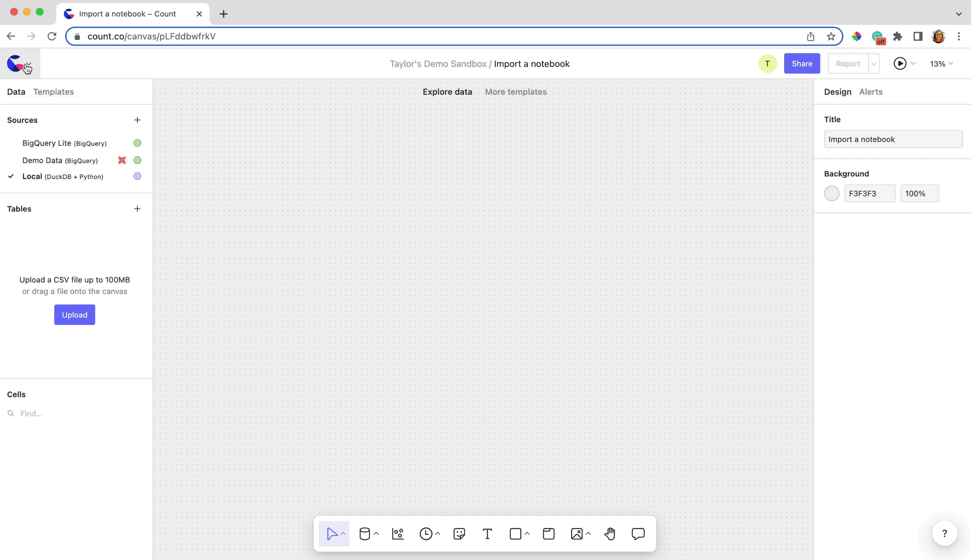Open the Alerts tab

pyautogui.click(x=870, y=92)
